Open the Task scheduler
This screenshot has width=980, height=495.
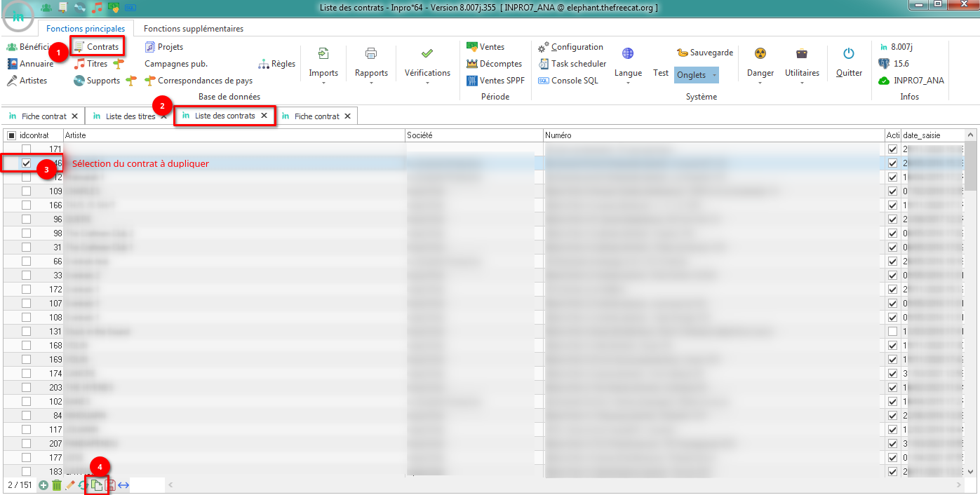(x=572, y=64)
